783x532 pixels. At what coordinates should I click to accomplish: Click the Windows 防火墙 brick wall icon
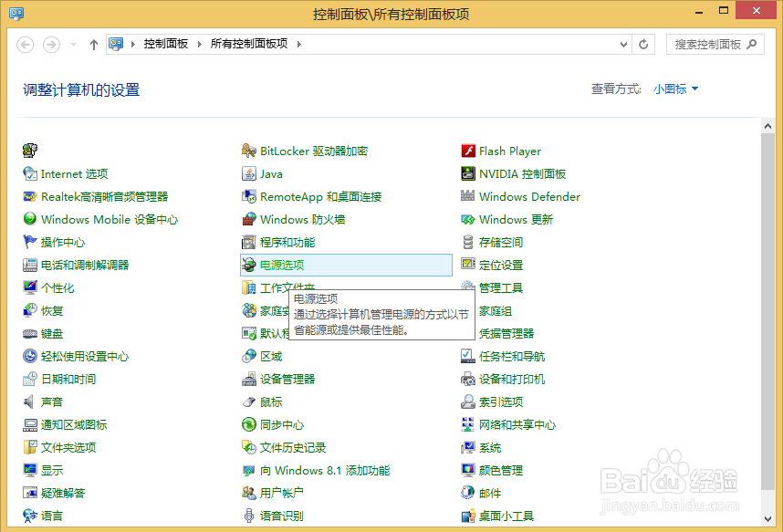coord(249,219)
